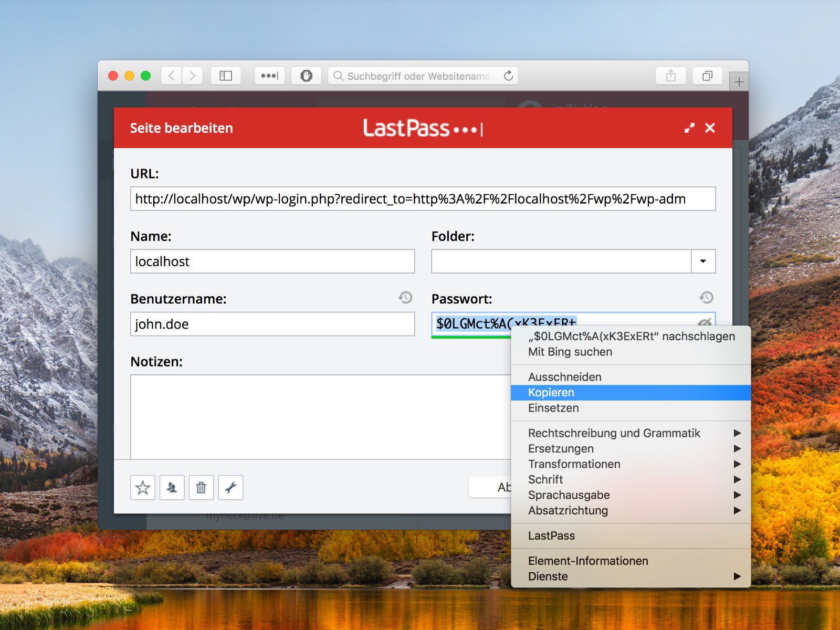This screenshot has width=840, height=630.
Task: Toggle the Safari sidebar button
Action: coord(226,76)
